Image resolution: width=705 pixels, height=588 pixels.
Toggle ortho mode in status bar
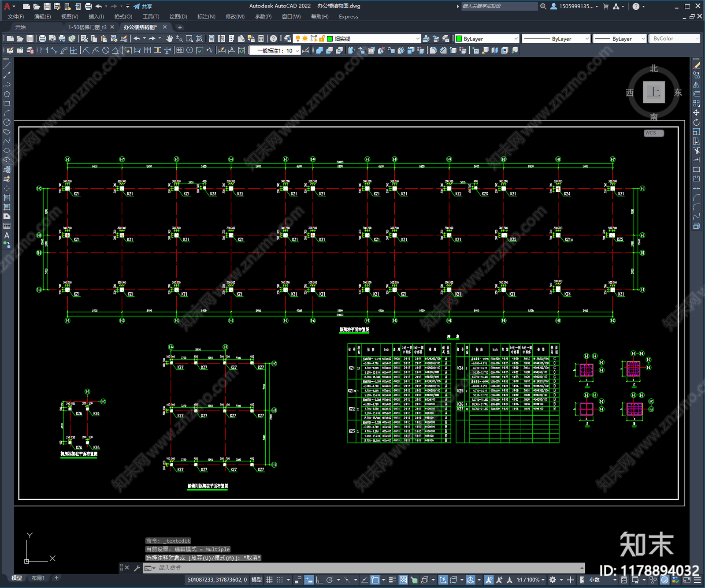pyautogui.click(x=319, y=580)
